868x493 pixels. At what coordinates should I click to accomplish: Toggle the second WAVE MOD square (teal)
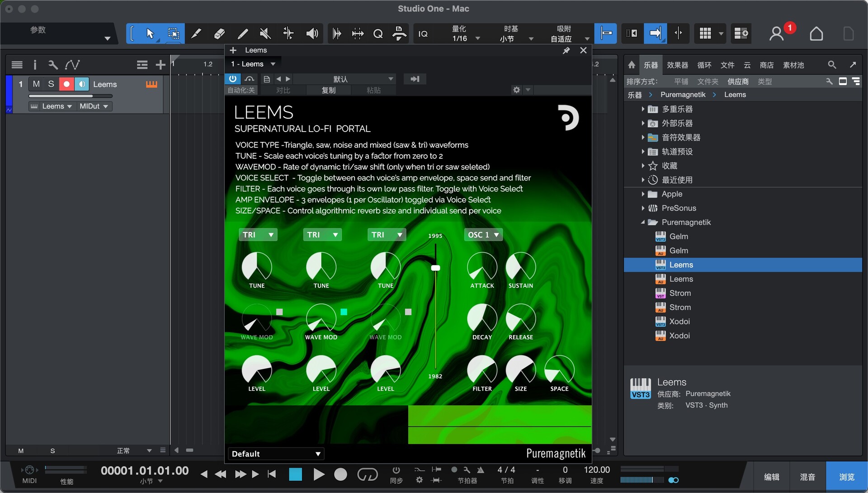coord(344,312)
